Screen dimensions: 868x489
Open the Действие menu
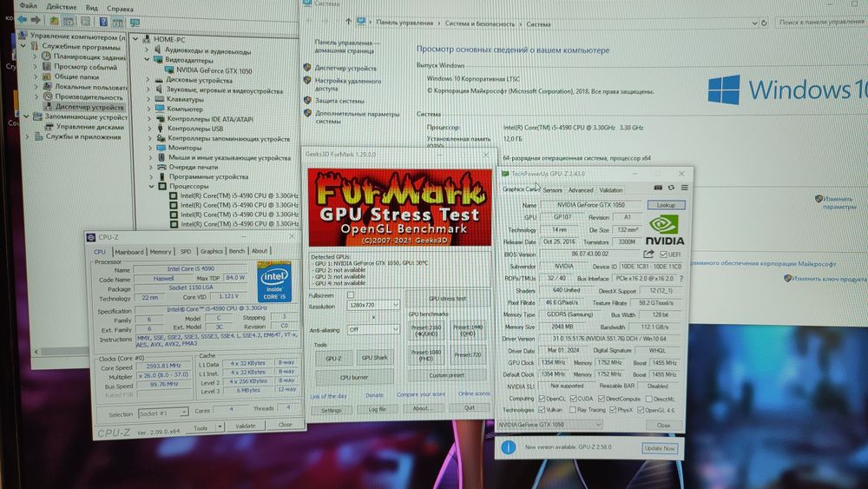62,7
